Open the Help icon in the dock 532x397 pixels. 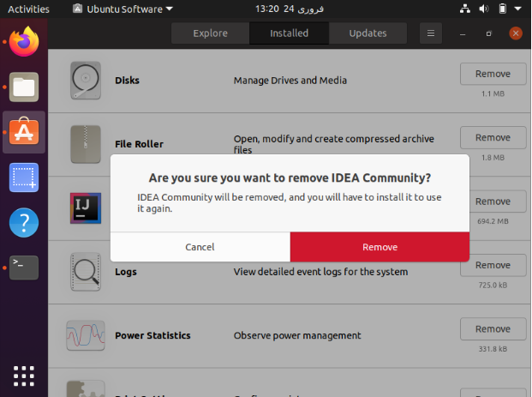tap(24, 223)
